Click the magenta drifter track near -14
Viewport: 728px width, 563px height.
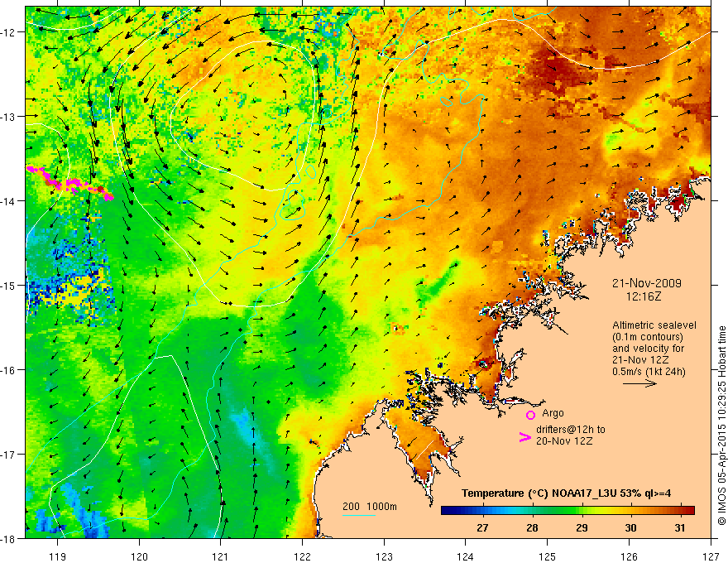click(x=69, y=184)
